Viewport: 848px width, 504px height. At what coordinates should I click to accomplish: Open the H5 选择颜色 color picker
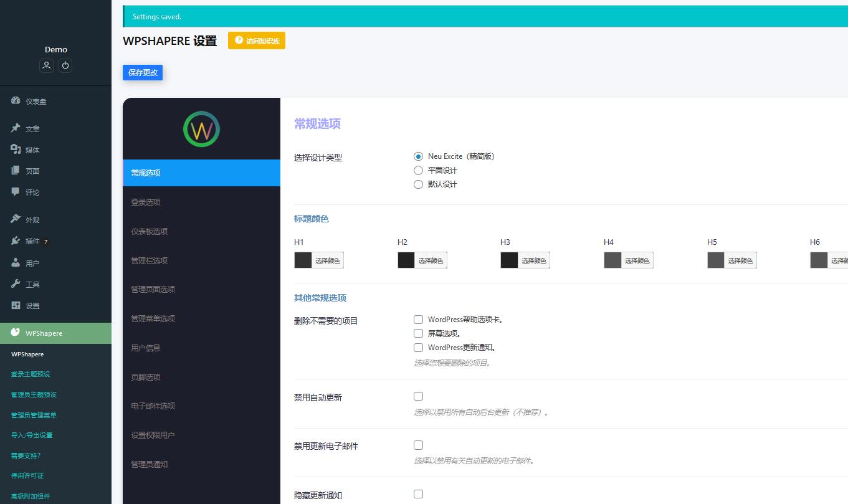[x=740, y=260]
